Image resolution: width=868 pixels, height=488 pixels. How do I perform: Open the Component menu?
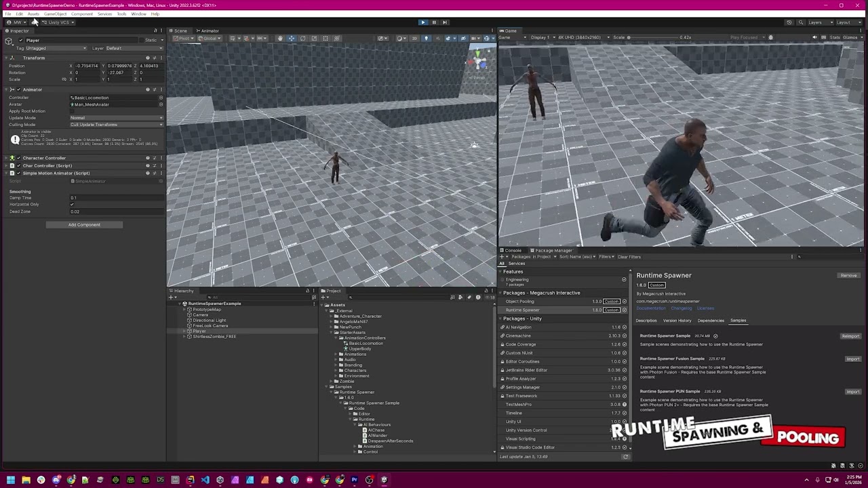pyautogui.click(x=82, y=14)
